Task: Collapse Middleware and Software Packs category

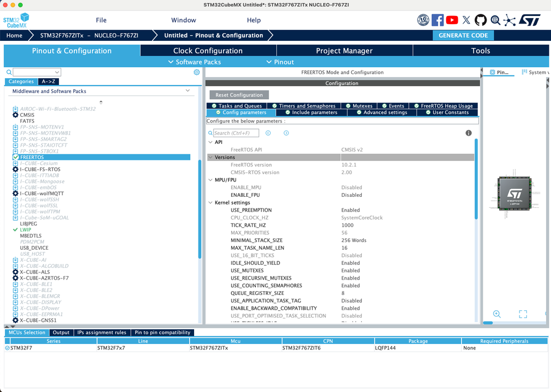Action: pyautogui.click(x=188, y=90)
